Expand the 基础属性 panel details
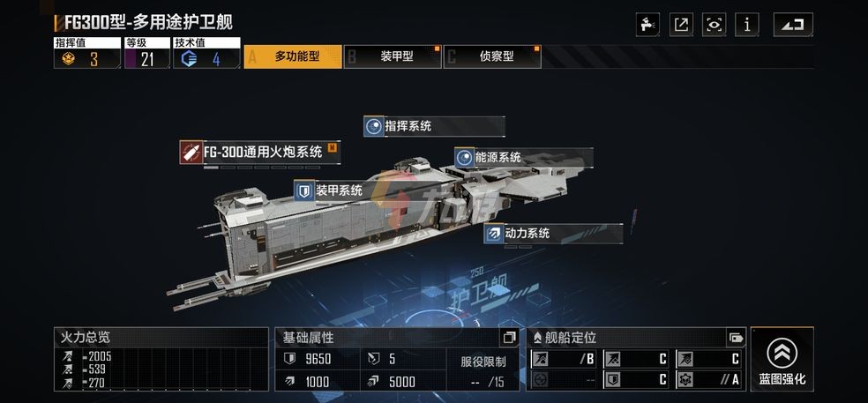 pos(509,337)
